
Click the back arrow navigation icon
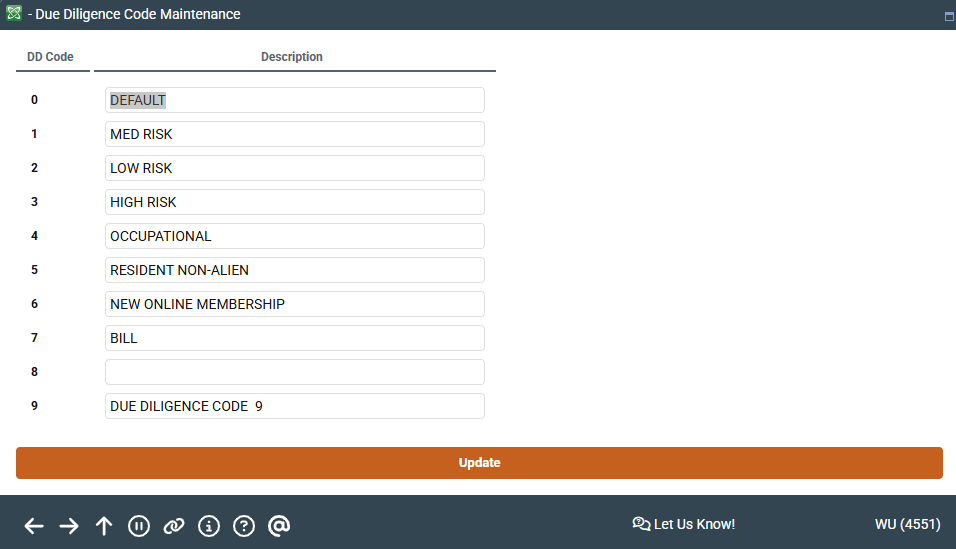34,526
